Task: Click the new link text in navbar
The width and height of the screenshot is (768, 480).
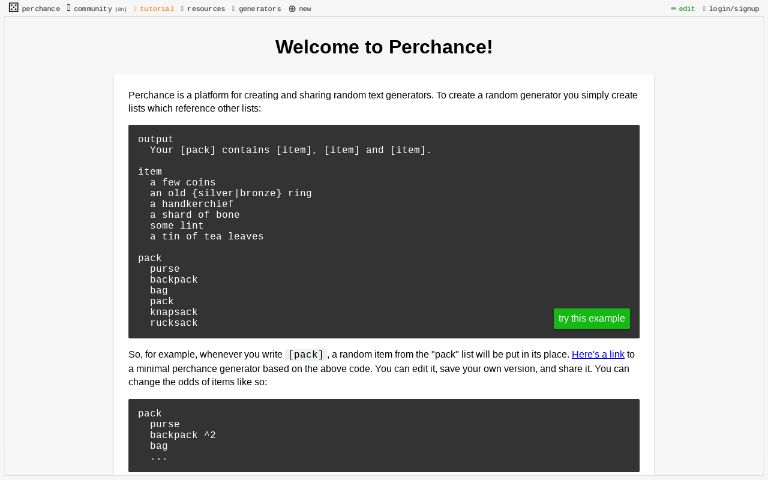Action: point(305,9)
